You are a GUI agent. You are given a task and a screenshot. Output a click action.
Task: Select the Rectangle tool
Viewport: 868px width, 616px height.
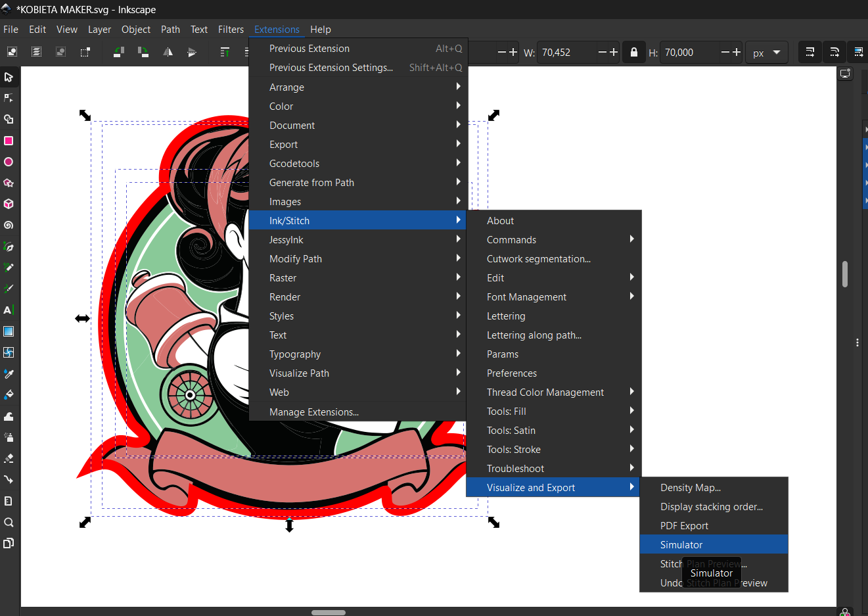pos(9,141)
